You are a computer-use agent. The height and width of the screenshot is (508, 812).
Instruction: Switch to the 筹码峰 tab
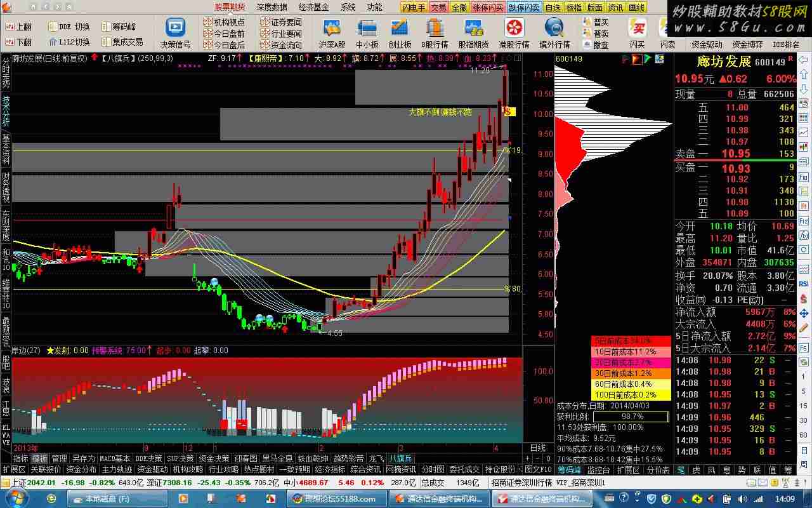[570, 470]
